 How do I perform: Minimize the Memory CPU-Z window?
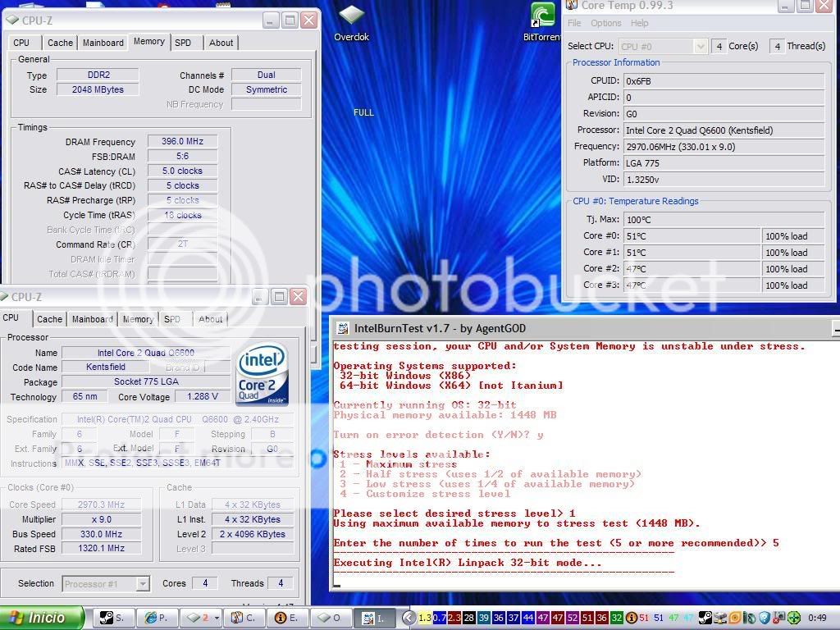(271, 21)
